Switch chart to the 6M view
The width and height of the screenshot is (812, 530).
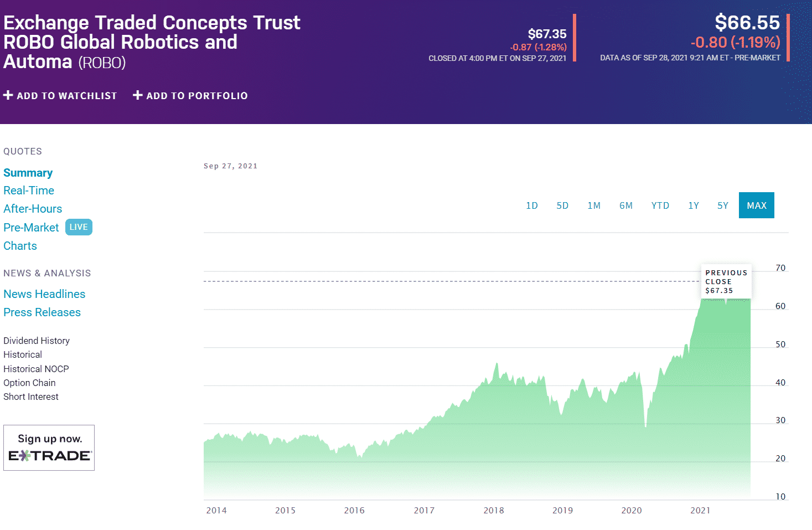coord(626,205)
